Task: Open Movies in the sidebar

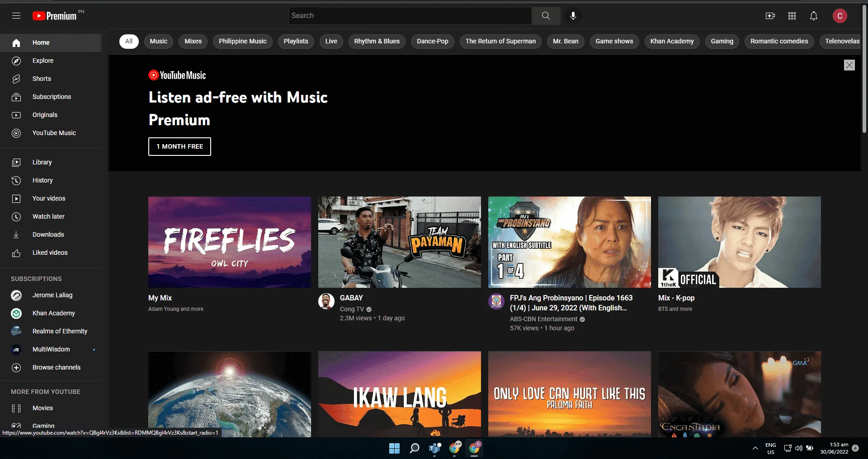Action: pos(51,408)
